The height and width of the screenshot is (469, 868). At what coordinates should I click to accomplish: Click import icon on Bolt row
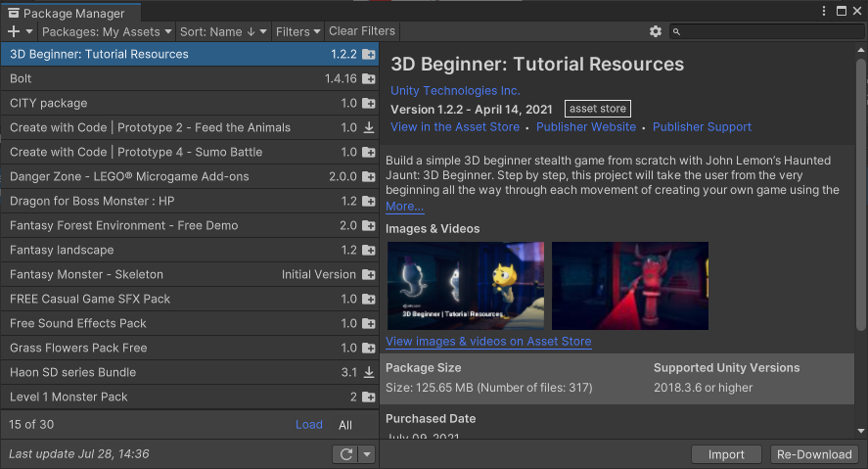coord(369,78)
